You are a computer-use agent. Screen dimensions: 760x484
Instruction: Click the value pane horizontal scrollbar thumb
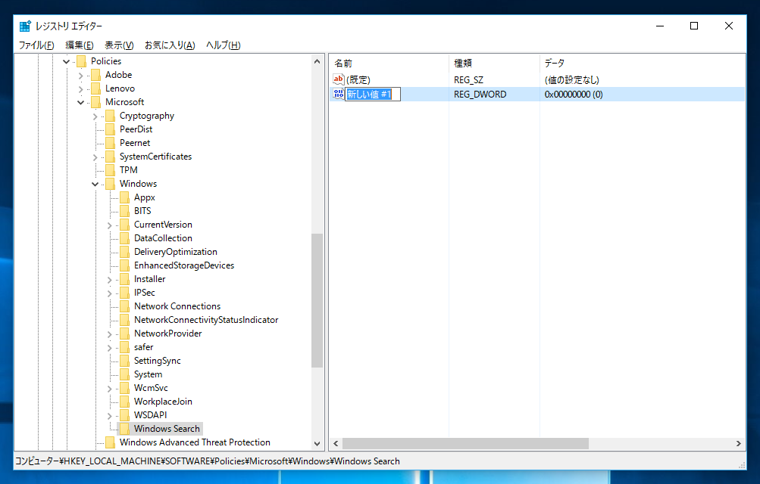point(465,443)
